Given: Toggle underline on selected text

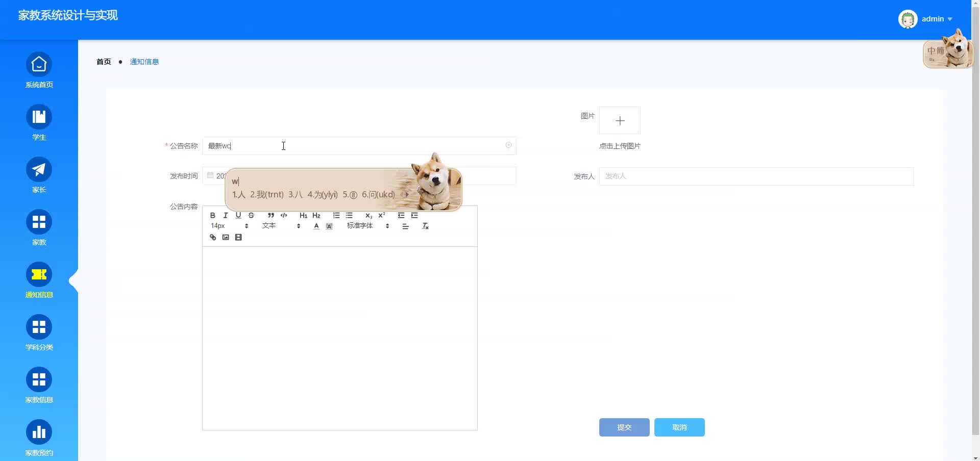Looking at the screenshot, I should tap(238, 215).
